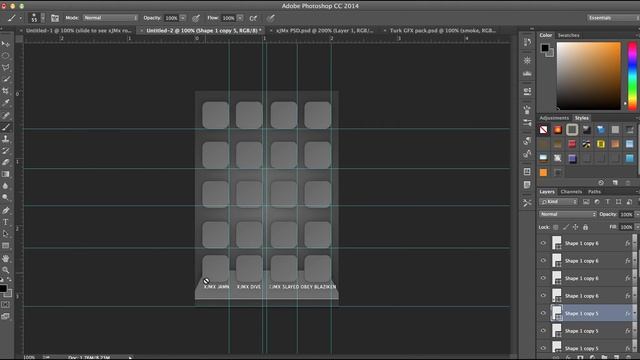Viewport: 640px width, 360px height.
Task: Apply the default None style
Action: coord(543,130)
